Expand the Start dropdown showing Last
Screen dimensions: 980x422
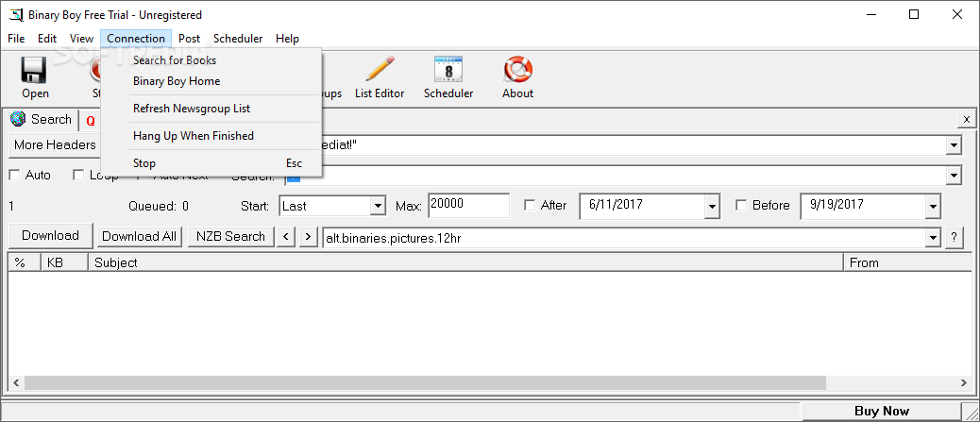[378, 207]
